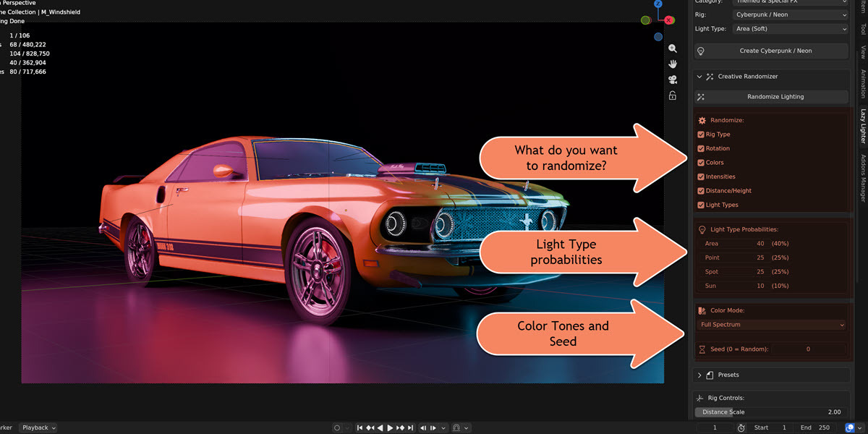868x434 pixels.
Task: Click the Create Cyberpunk / Neon button
Action: 772,51
